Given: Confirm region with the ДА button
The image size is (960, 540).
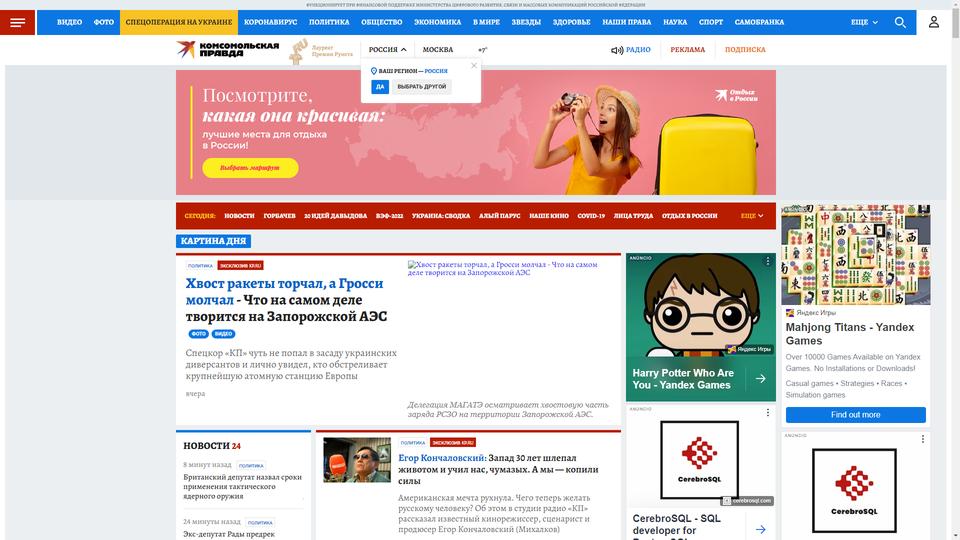Looking at the screenshot, I should tap(380, 87).
